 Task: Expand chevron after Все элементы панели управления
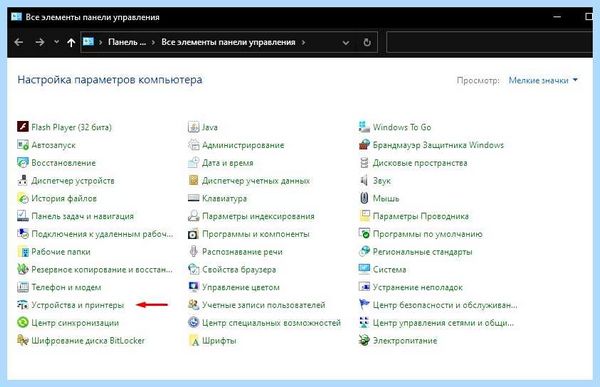coord(303,42)
